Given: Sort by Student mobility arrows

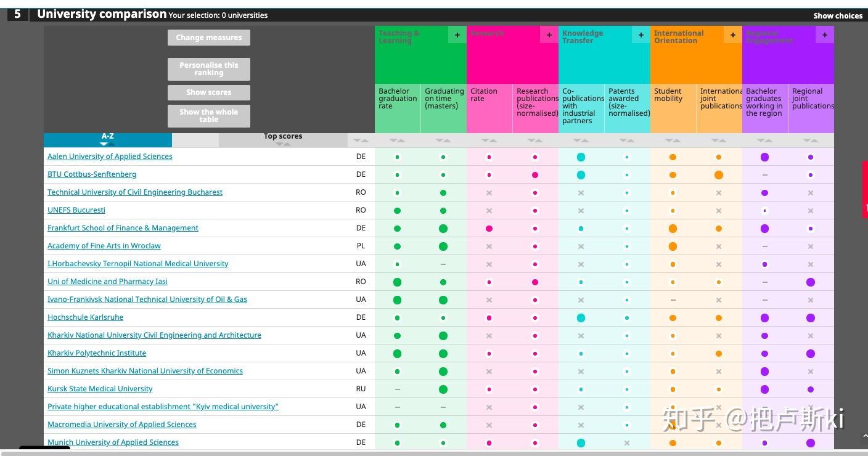Looking at the screenshot, I should click(673, 140).
